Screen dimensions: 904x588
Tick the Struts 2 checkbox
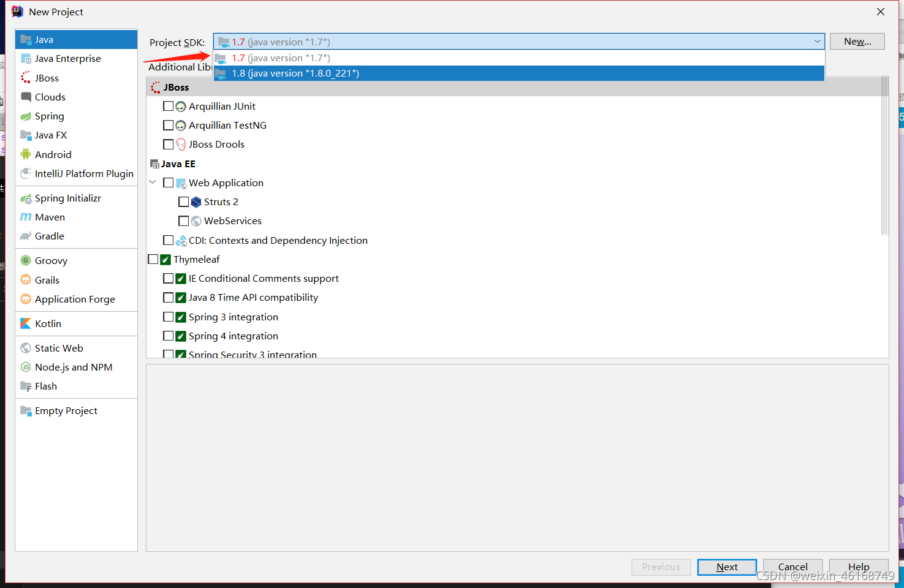(184, 202)
